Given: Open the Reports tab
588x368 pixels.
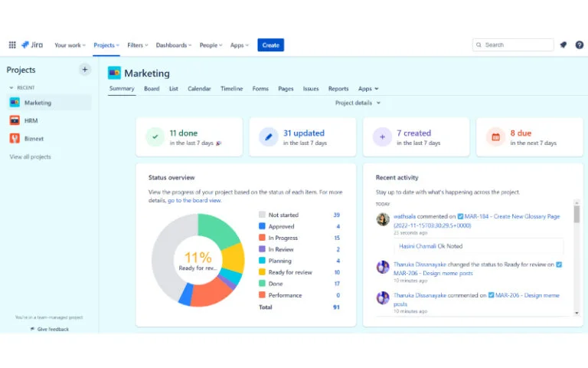Looking at the screenshot, I should pos(338,89).
